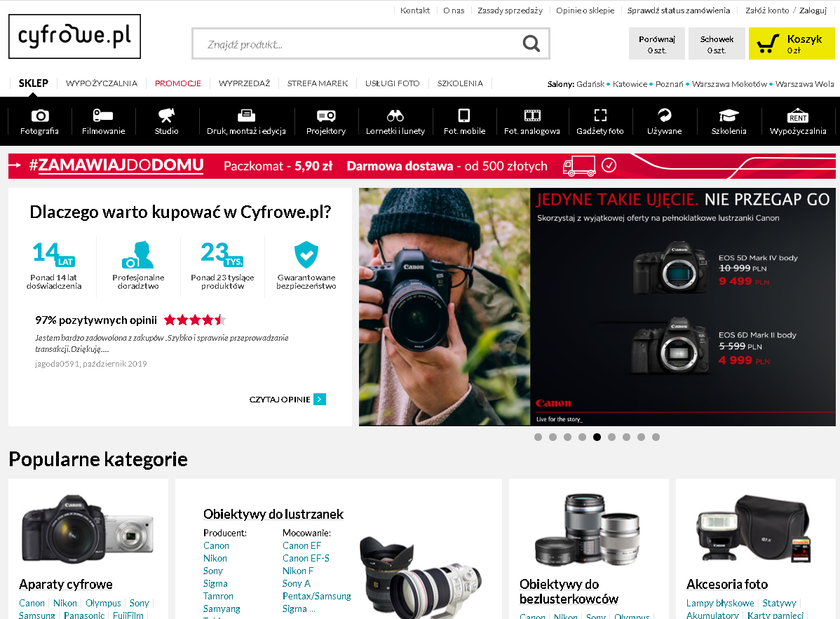Click the 14 LAT experience icon
Viewport: 840px width, 619px height.
pyautogui.click(x=53, y=254)
